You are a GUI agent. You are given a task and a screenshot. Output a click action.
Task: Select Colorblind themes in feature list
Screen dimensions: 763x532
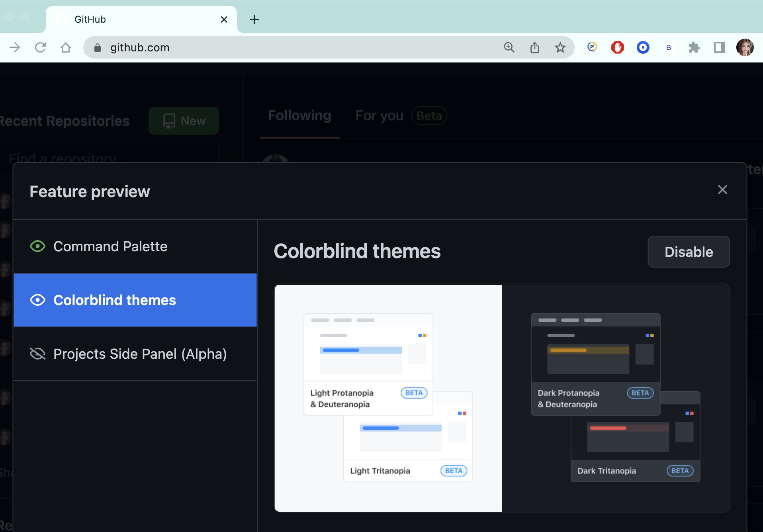point(135,300)
